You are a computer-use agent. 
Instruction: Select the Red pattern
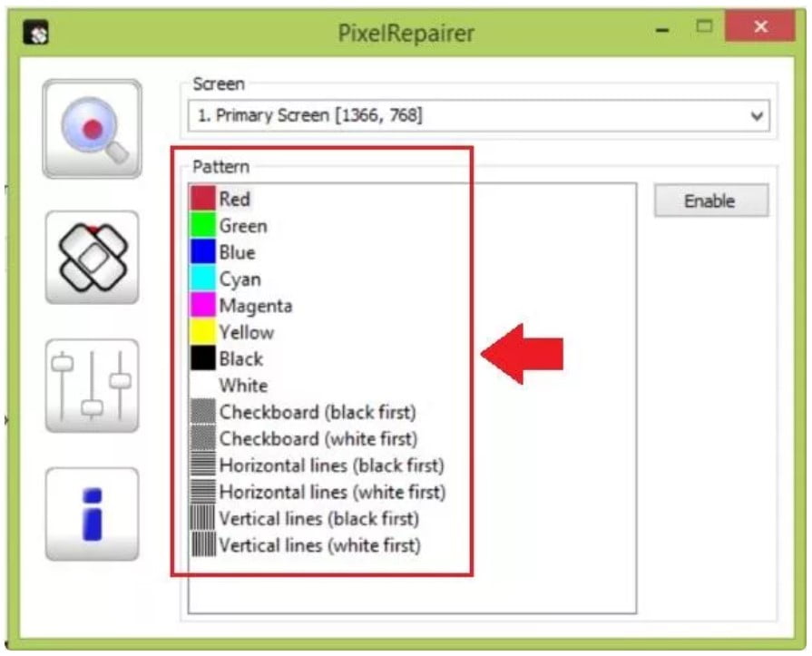[x=220, y=199]
